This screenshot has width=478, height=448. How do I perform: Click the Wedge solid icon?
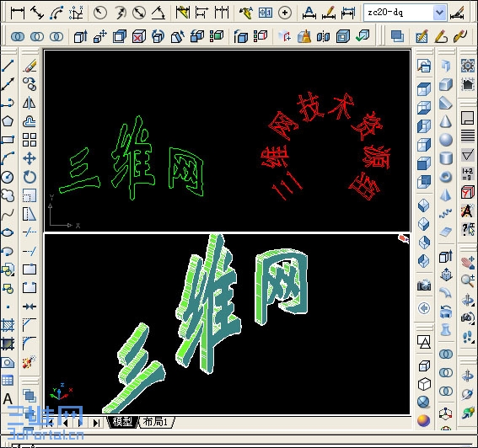pos(446,103)
